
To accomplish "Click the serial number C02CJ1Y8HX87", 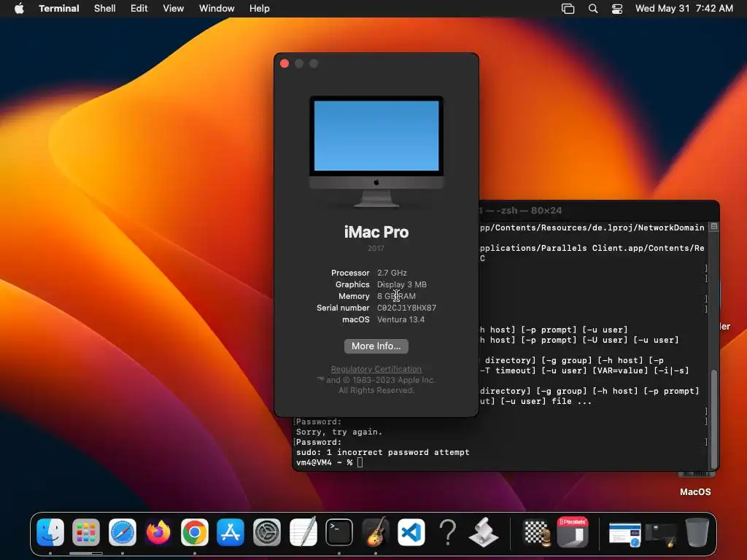I will [x=406, y=308].
